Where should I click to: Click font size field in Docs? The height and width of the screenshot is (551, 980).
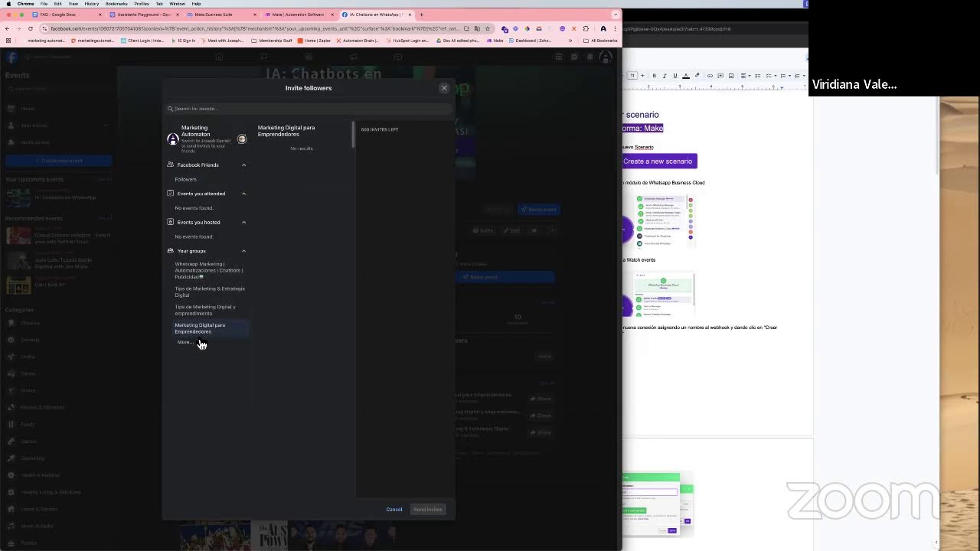(x=632, y=76)
